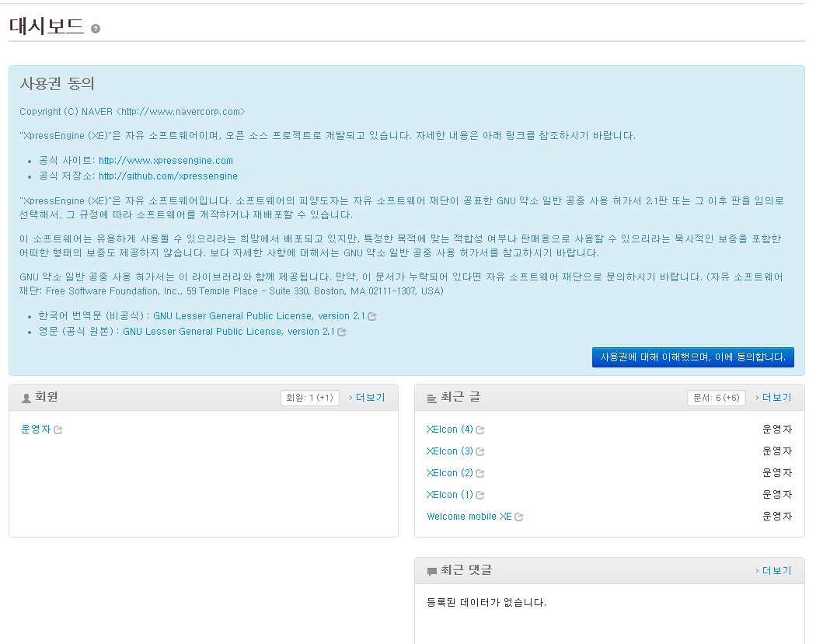Click external link icon beside XEIcon (3)

[480, 451]
